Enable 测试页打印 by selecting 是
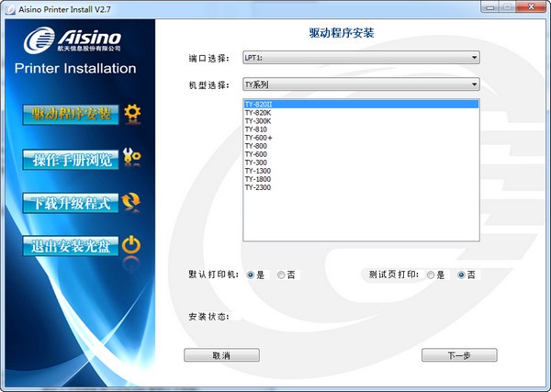The image size is (551, 392). click(x=431, y=274)
